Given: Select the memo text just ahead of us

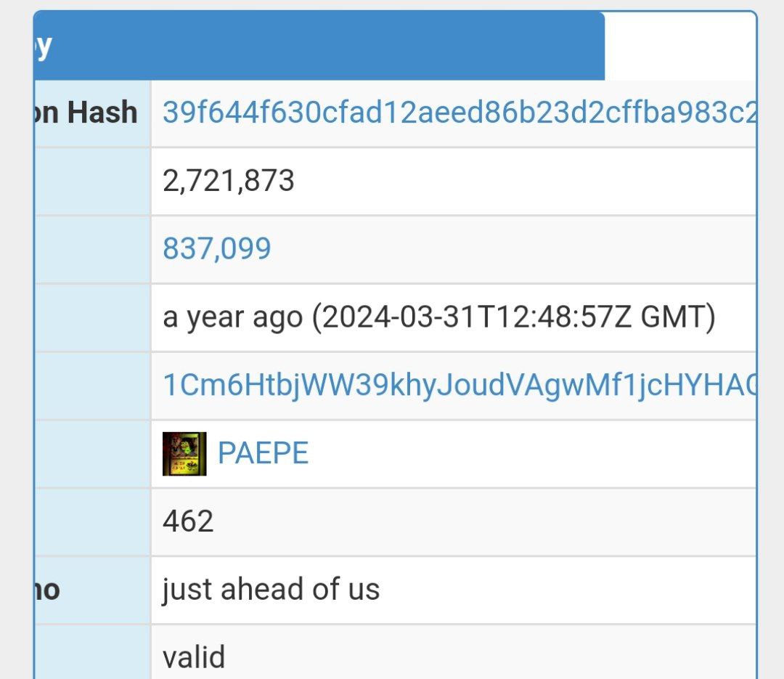Looking at the screenshot, I should [271, 589].
